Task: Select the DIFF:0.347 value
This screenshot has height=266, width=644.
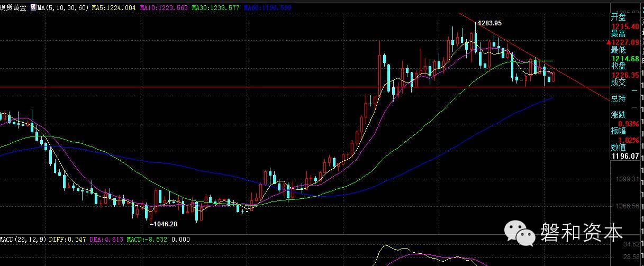Action: point(67,240)
